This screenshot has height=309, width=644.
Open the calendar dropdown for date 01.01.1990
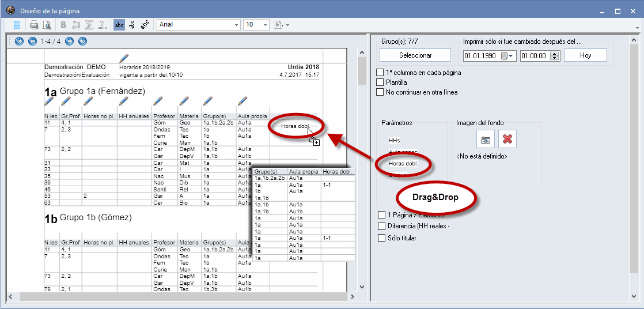tap(509, 56)
